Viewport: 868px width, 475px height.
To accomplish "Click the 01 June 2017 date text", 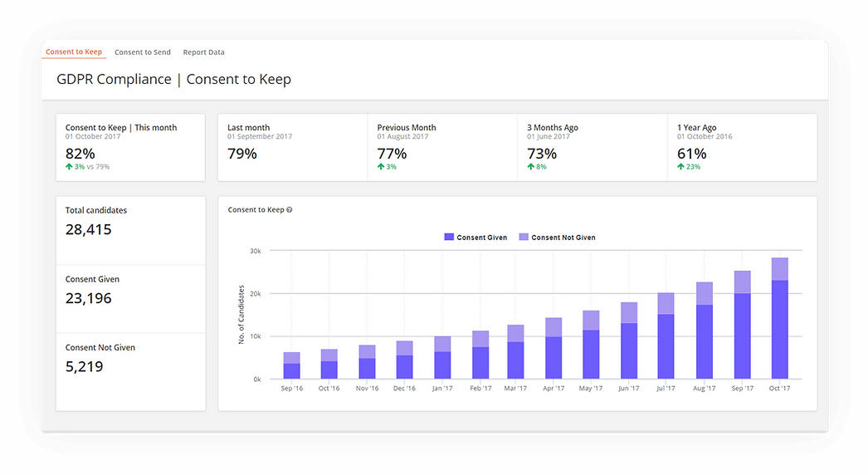I will pyautogui.click(x=548, y=136).
